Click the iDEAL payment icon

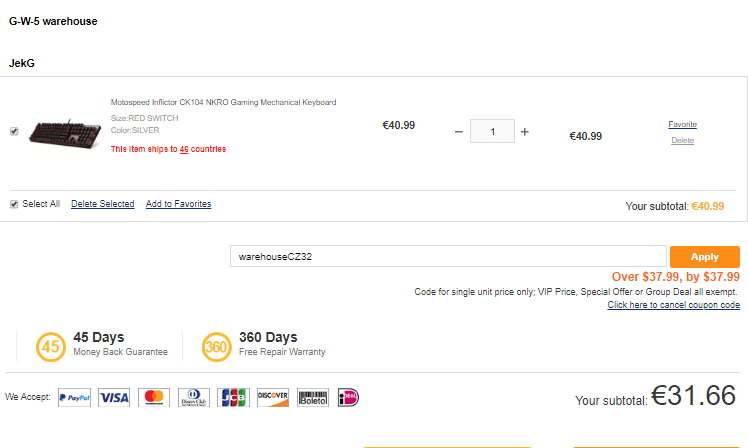pyautogui.click(x=348, y=397)
